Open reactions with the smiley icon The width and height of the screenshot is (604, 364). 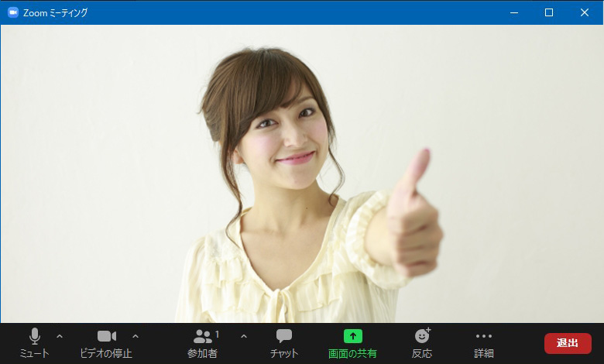(x=422, y=336)
